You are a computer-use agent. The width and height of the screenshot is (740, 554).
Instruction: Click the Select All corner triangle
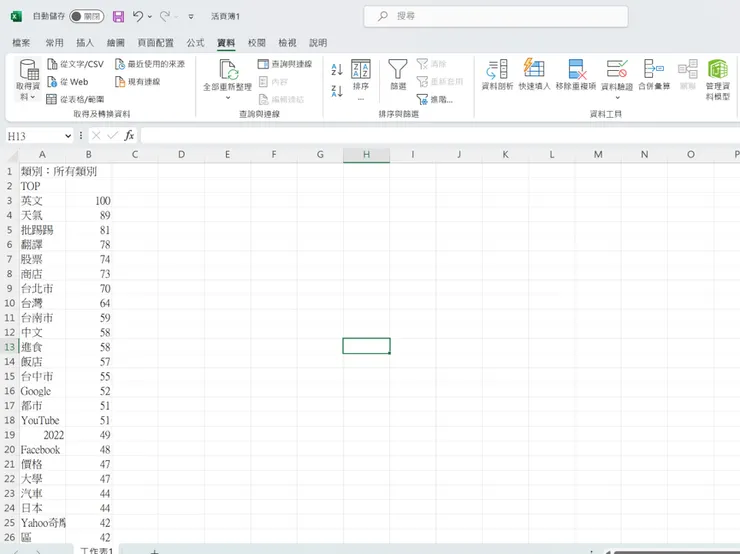tap(12, 155)
